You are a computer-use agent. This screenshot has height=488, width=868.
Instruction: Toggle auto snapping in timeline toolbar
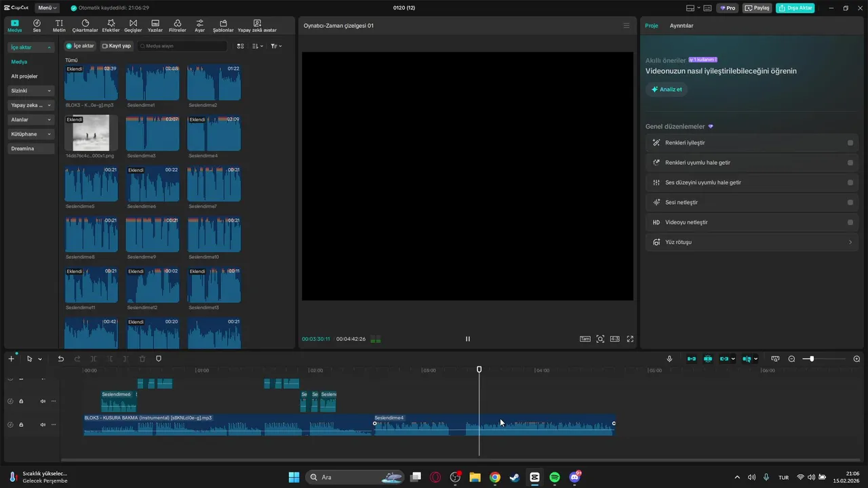click(x=708, y=359)
